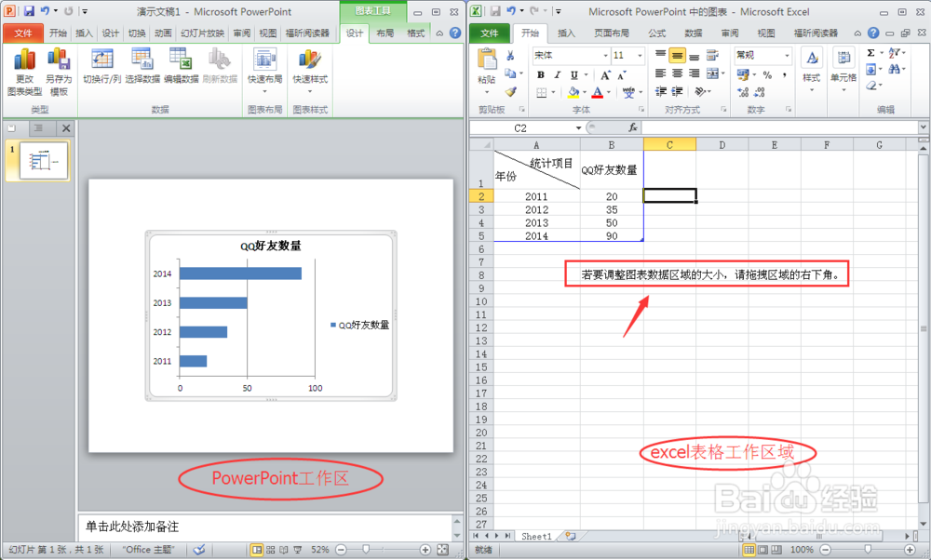Viewport: 931px width, 560px height.
Task: Switch to Excel Data (数据) tab
Action: click(x=694, y=33)
